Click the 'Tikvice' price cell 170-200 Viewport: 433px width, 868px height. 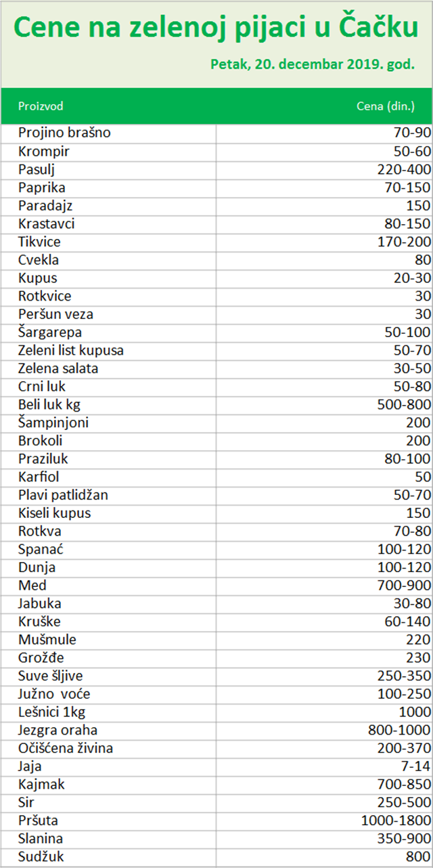[404, 242]
